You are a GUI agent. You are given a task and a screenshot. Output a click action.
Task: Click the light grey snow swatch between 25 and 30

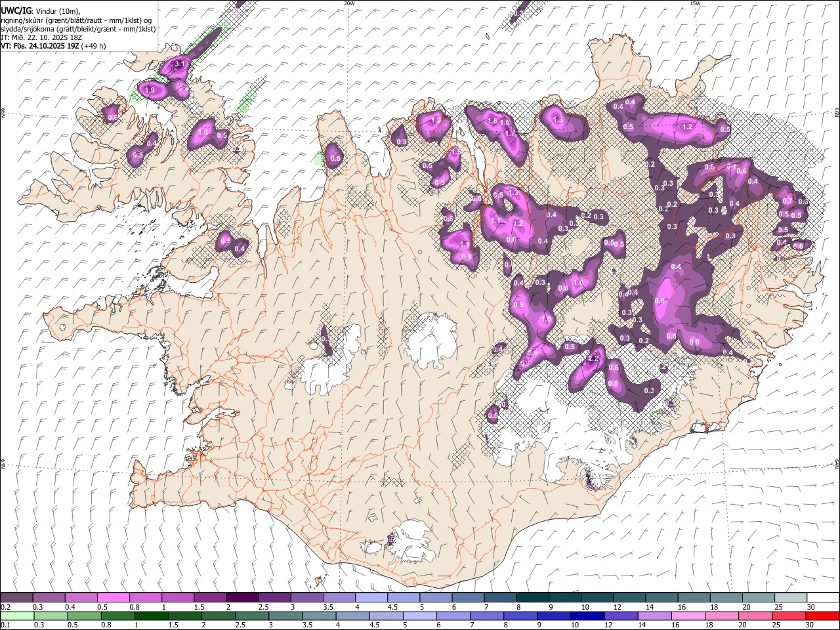click(x=790, y=597)
